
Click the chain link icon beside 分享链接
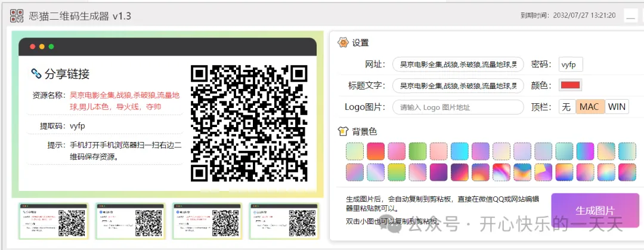(36, 74)
